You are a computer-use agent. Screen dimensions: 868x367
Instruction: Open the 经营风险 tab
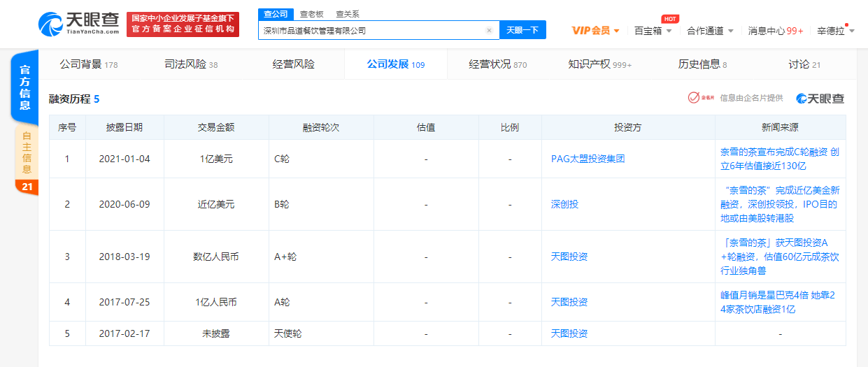[x=294, y=64]
